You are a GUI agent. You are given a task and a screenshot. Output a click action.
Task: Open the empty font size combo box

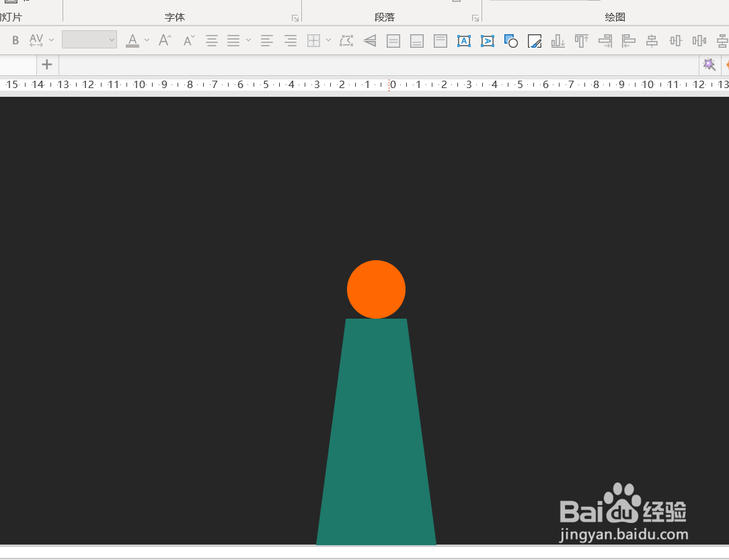coord(89,40)
